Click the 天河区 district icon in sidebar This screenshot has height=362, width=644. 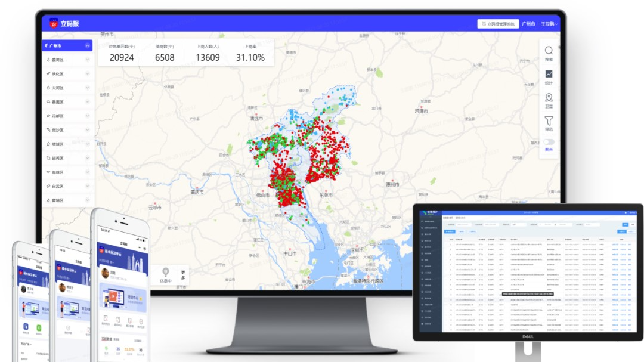pos(48,88)
